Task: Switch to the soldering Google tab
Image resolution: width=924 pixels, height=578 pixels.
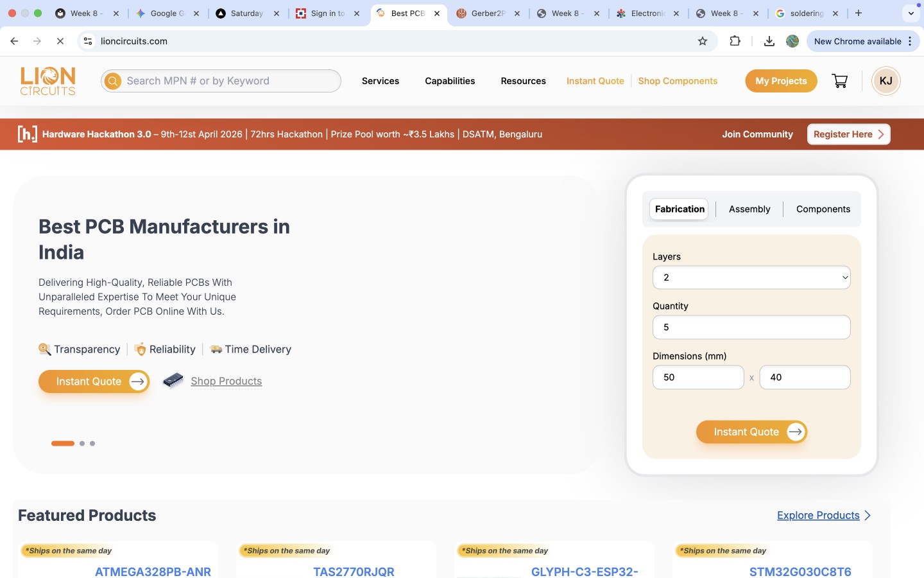Action: tap(807, 13)
